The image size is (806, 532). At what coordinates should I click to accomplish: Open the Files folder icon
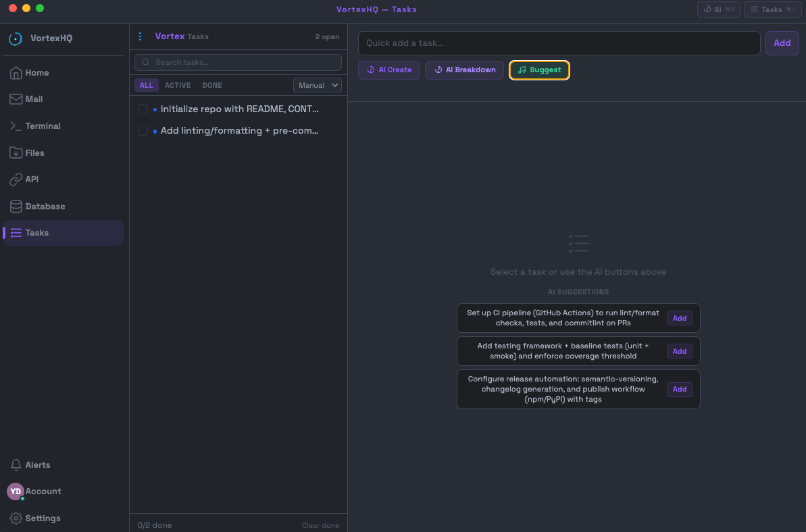coord(16,153)
